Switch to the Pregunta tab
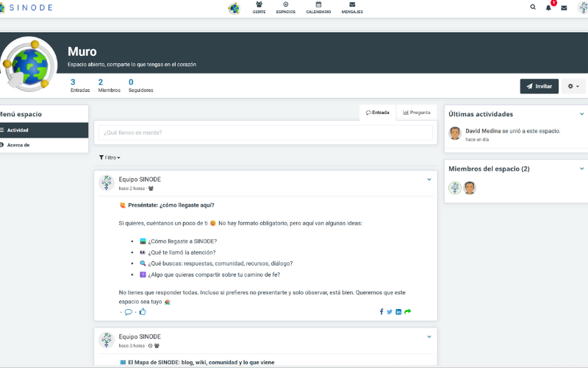Image resolution: width=588 pixels, height=368 pixels. coord(417,113)
